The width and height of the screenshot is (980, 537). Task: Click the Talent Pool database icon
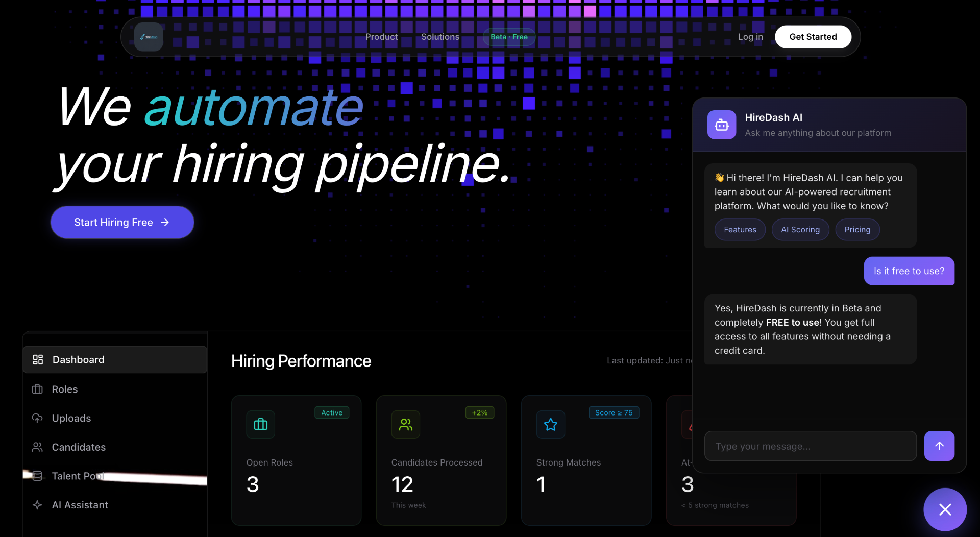point(37,476)
